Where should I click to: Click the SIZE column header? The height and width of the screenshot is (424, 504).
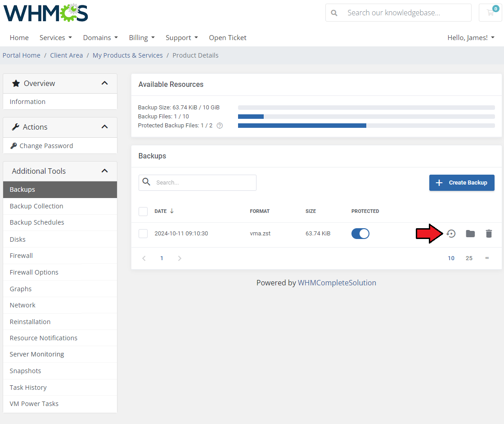[311, 211]
